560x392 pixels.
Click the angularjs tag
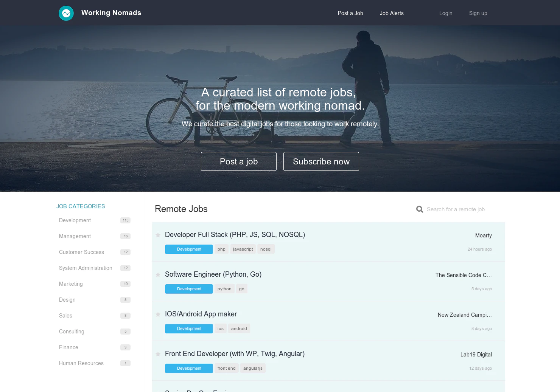(253, 368)
